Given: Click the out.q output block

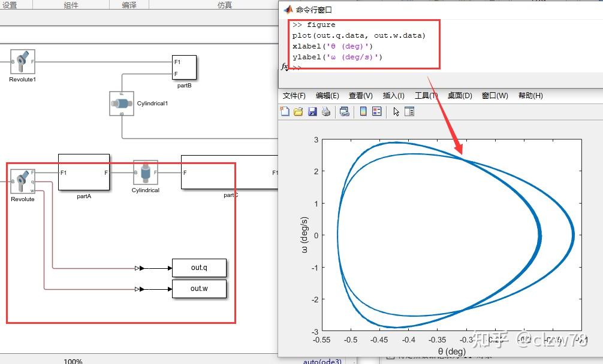Looking at the screenshot, I should (x=198, y=268).
